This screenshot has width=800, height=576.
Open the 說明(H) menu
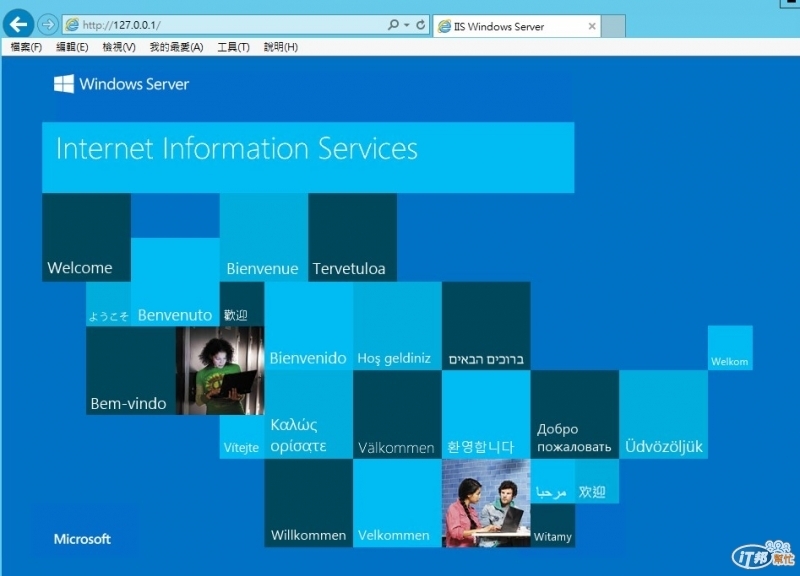(281, 47)
